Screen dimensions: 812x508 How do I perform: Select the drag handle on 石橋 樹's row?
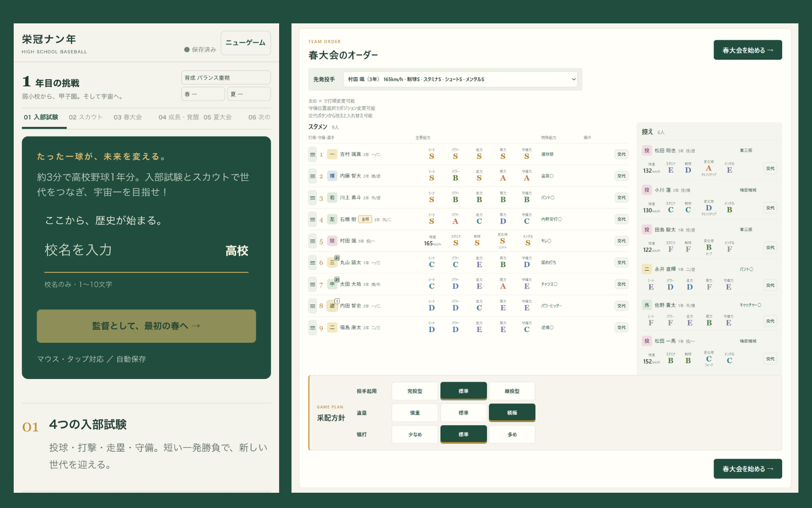313,219
